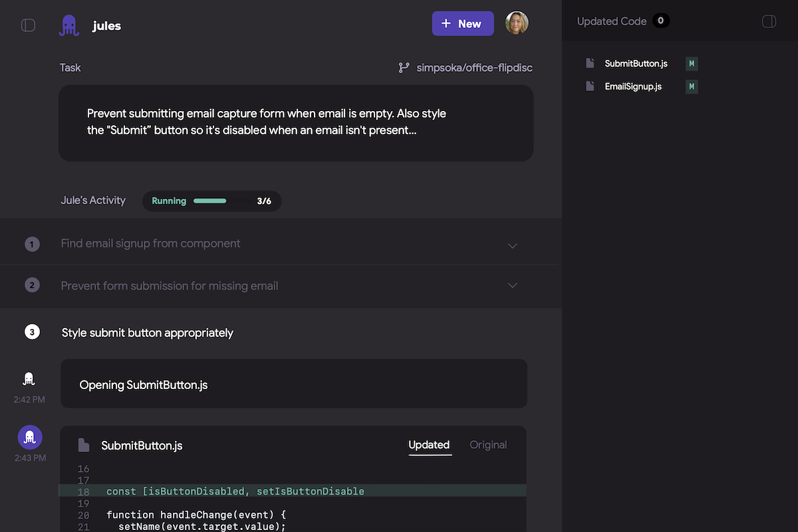Screen dimensions: 798x532
Task: Click the modified badge beside SubmitButton.js
Action: [692, 64]
